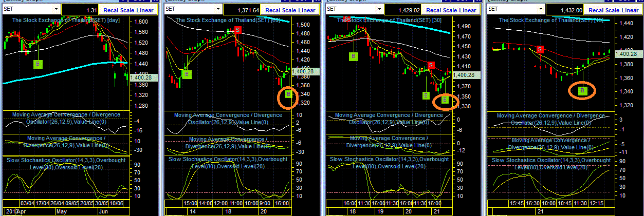Select the red S sell marker in 15-minute chart
This screenshot has height=216, width=644.
coord(540,49)
